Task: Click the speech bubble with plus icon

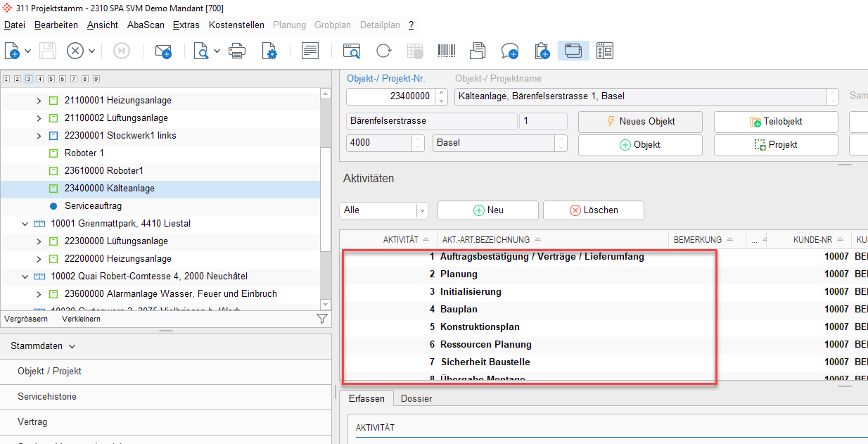Action: pyautogui.click(x=510, y=51)
